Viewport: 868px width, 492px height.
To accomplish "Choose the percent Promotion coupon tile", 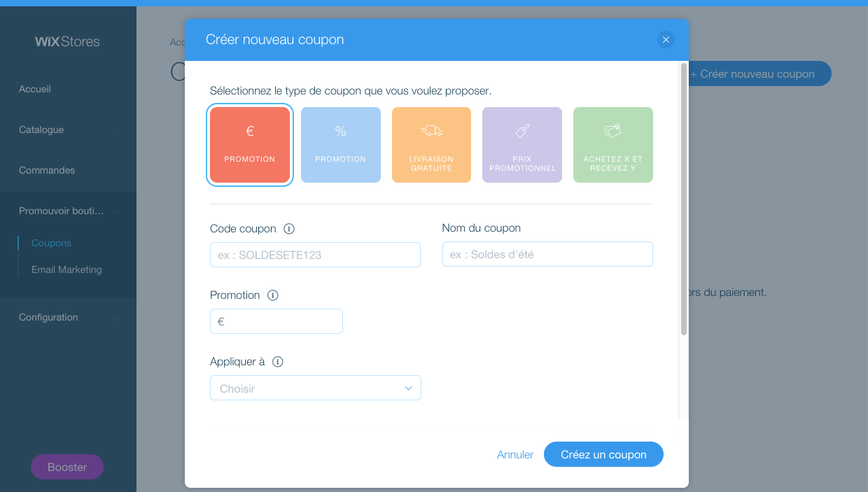I will tap(340, 145).
